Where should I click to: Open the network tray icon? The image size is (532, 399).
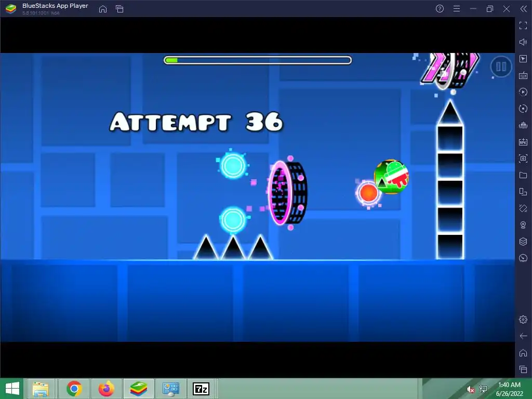tap(483, 389)
